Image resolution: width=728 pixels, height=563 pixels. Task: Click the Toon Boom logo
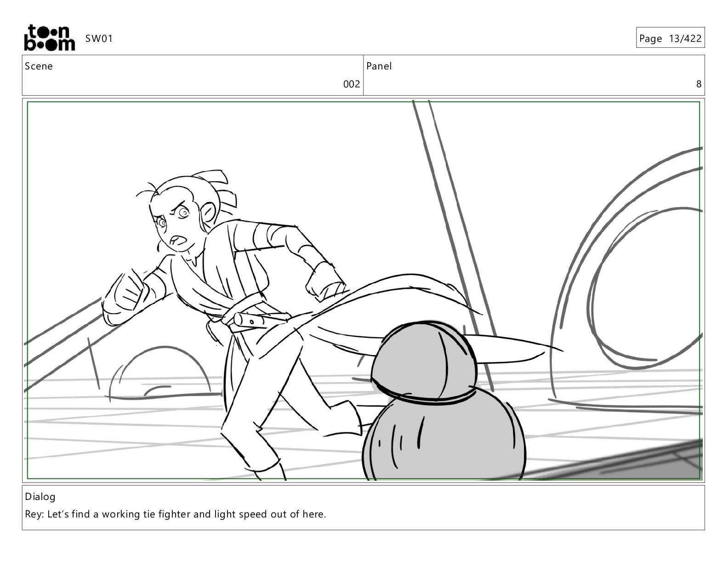click(49, 37)
